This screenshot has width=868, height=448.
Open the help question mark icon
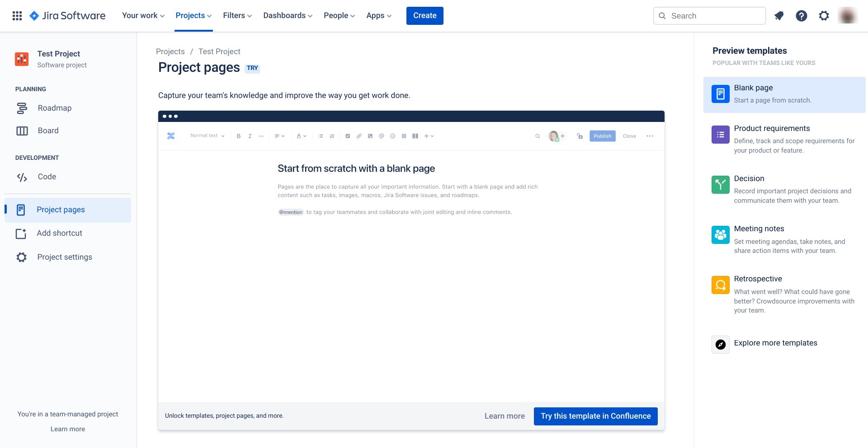click(802, 16)
